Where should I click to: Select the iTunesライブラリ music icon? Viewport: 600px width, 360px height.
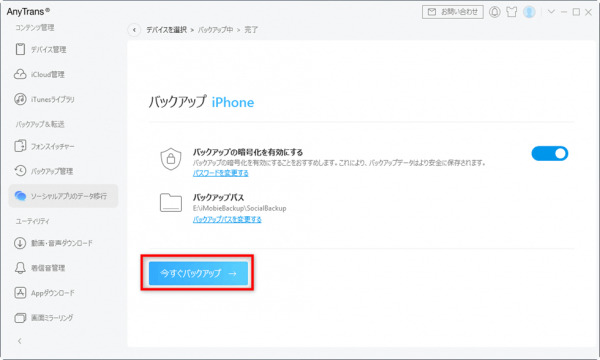pos(20,99)
